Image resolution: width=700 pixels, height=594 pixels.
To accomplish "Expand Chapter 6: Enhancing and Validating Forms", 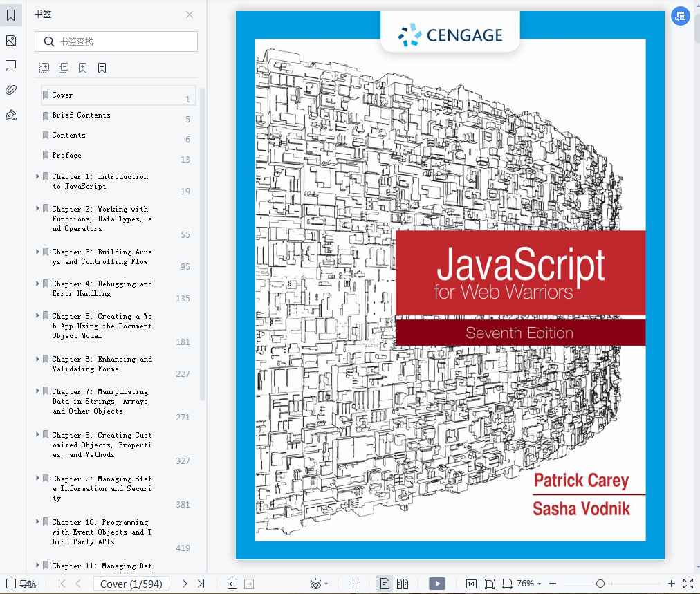I will click(x=37, y=359).
